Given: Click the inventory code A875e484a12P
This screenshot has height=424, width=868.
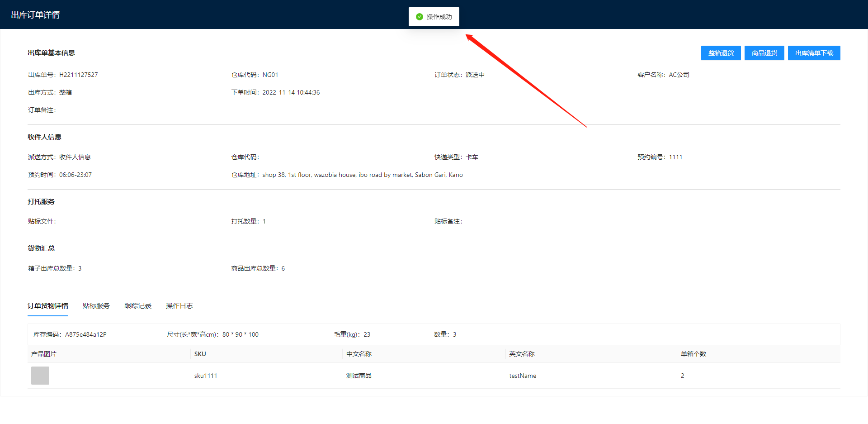Looking at the screenshot, I should point(86,334).
